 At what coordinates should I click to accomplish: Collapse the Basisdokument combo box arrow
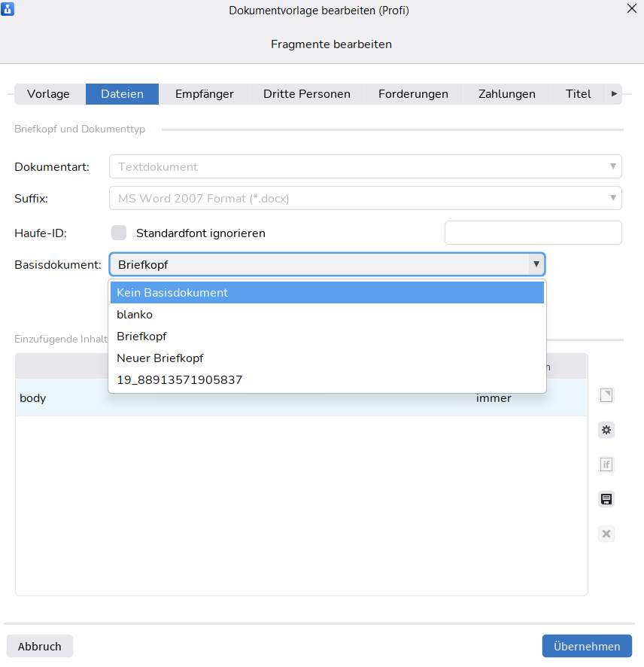536,264
